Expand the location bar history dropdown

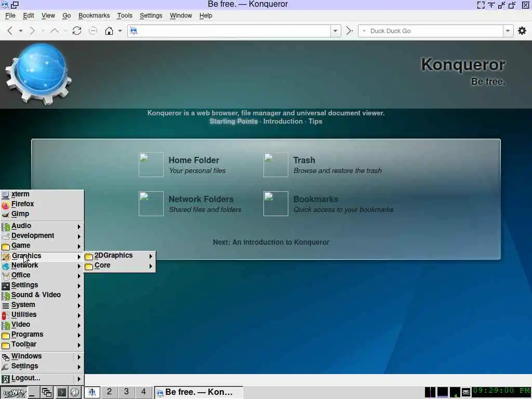click(335, 31)
